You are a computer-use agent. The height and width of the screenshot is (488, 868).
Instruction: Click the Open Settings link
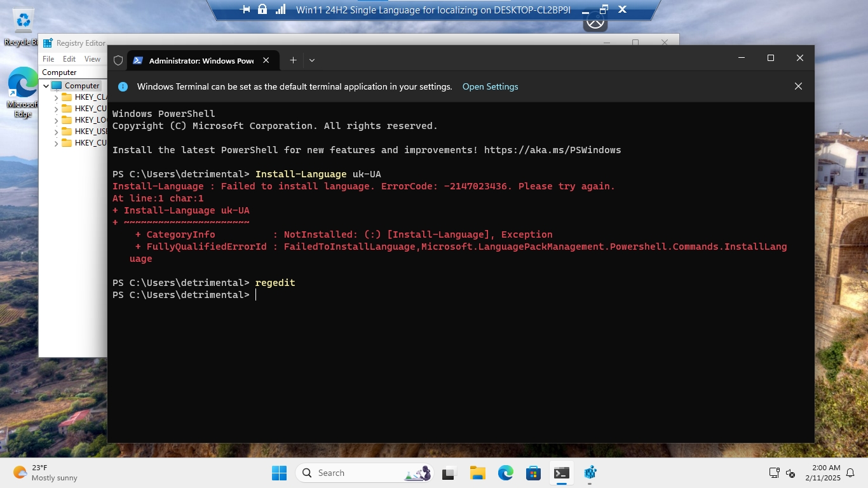[490, 86]
